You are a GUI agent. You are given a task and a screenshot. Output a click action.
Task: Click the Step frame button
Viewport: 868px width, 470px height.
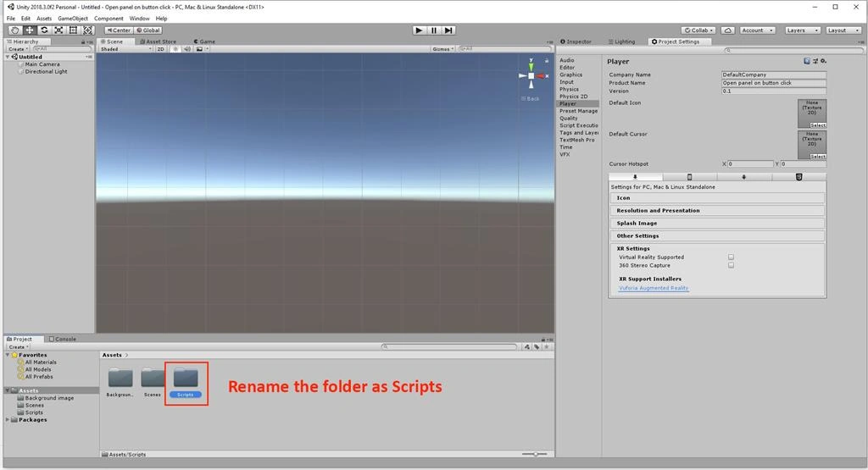coord(448,30)
